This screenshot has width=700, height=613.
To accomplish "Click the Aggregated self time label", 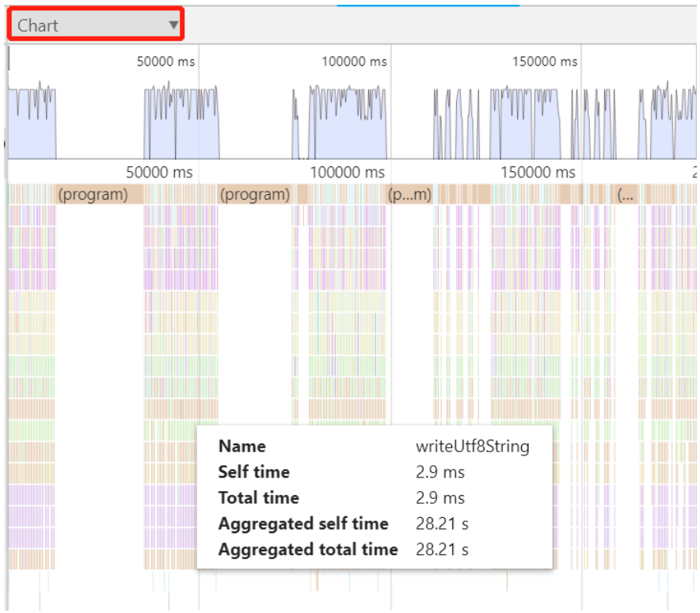I will tap(303, 524).
